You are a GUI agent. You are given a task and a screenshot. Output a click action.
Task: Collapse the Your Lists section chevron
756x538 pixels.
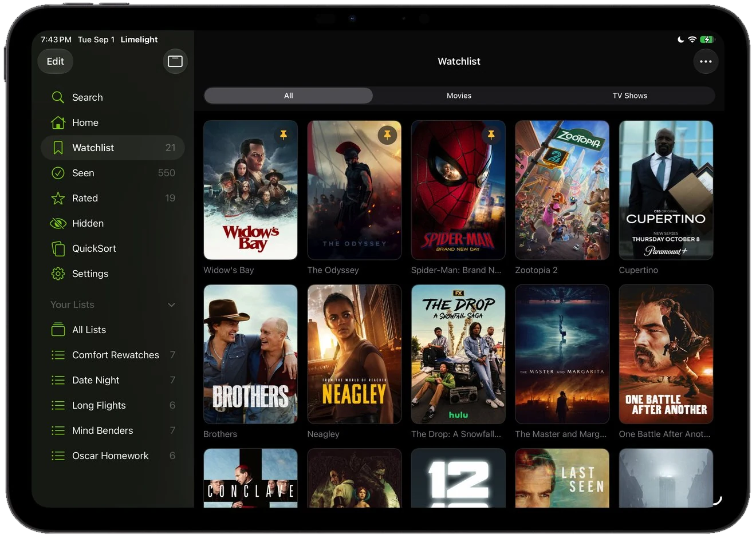pos(171,304)
